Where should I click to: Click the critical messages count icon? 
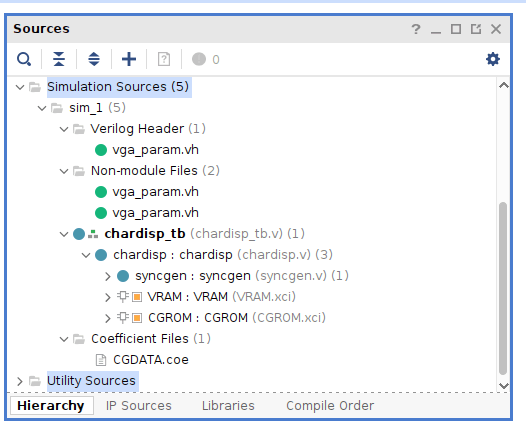pos(199,59)
